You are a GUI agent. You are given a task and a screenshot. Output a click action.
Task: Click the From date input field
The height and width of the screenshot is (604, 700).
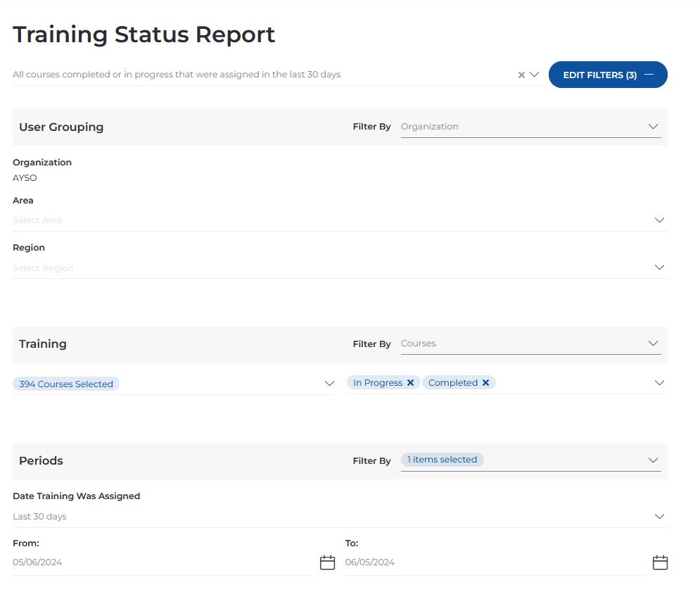tap(162, 562)
